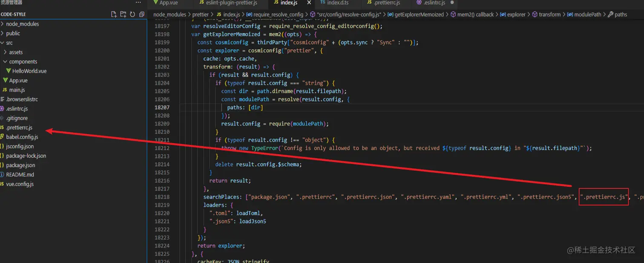The width and height of the screenshot is (644, 263).
Task: Click prettier folder in the breadcrumb
Action: coord(201,14)
